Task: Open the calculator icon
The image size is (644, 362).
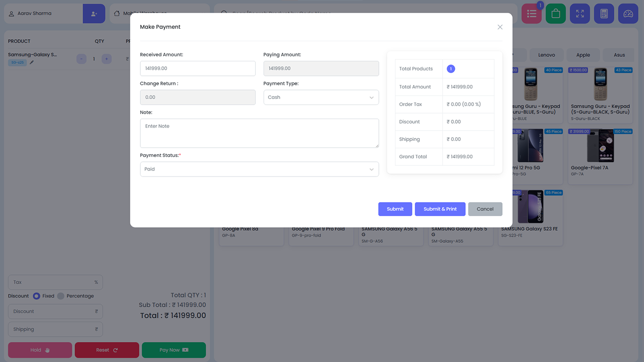Action: (x=604, y=14)
